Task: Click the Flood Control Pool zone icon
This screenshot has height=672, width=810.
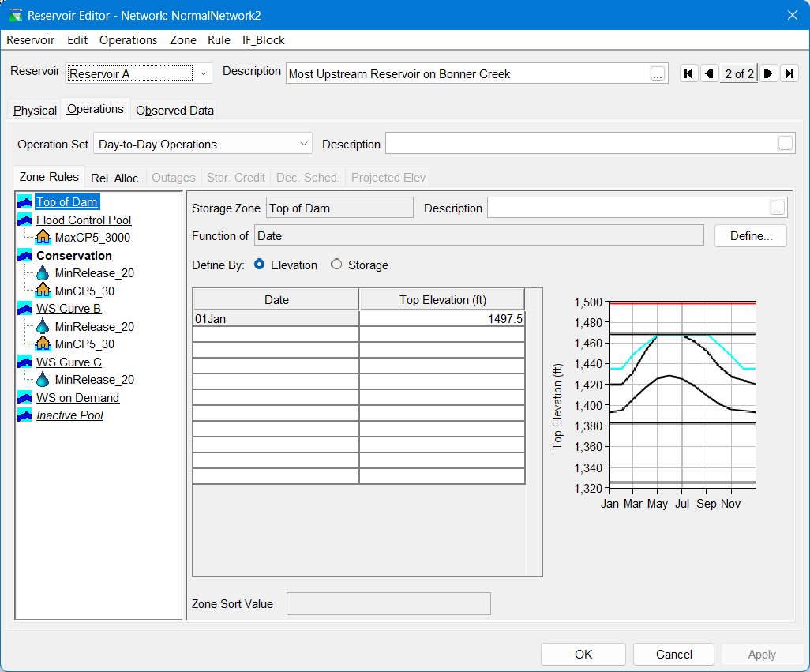Action: (24, 220)
